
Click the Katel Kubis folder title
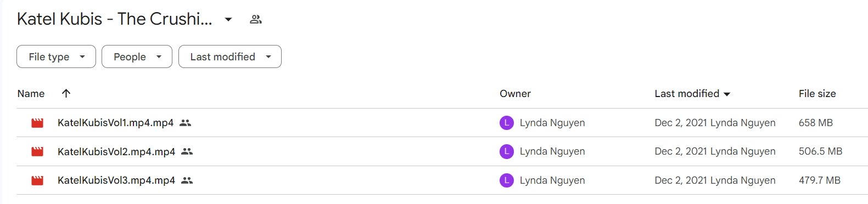click(x=114, y=19)
